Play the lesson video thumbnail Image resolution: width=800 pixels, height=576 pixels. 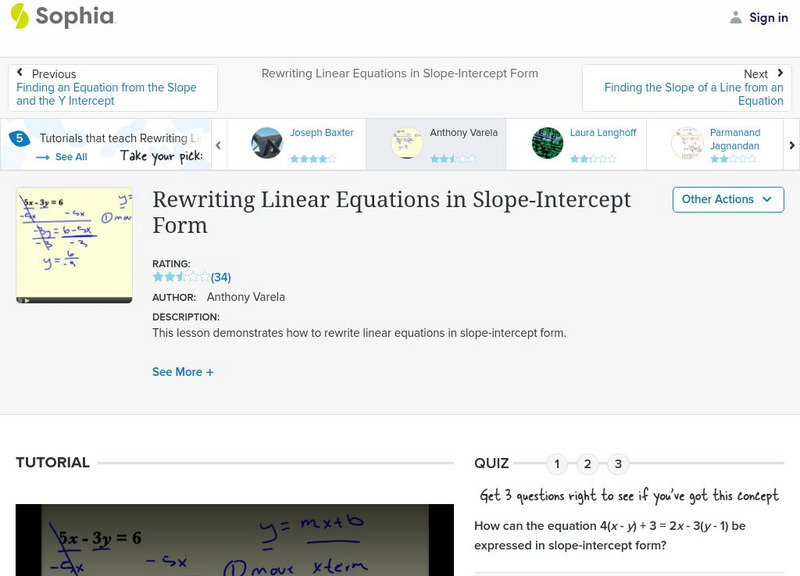click(74, 245)
